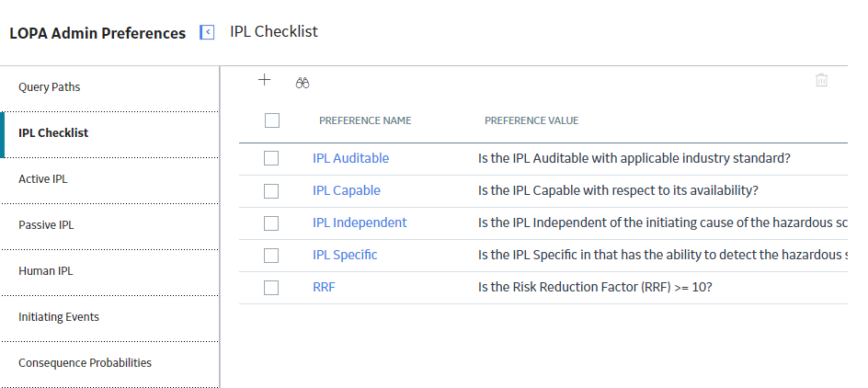Select the IPL Specific row checkbox

point(271,256)
